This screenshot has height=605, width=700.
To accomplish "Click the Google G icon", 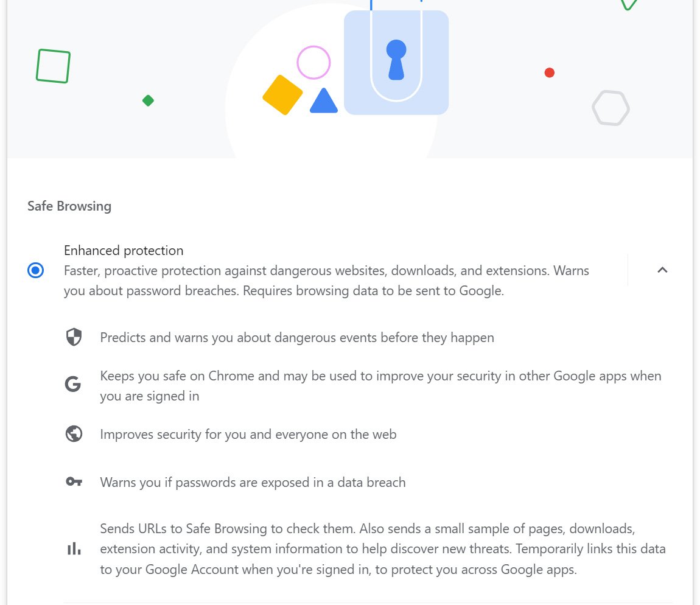I will pyautogui.click(x=73, y=385).
